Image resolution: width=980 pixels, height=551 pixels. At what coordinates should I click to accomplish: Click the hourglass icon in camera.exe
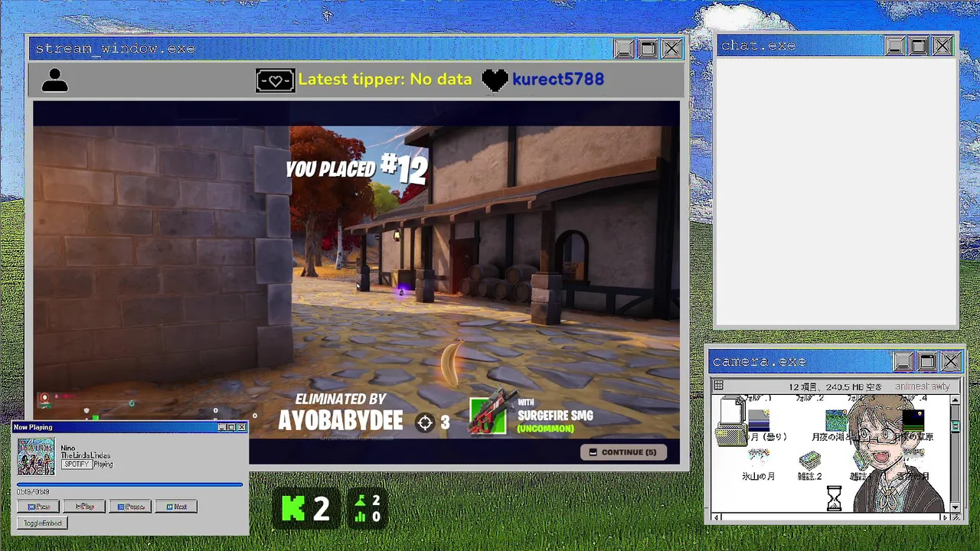coord(834,498)
